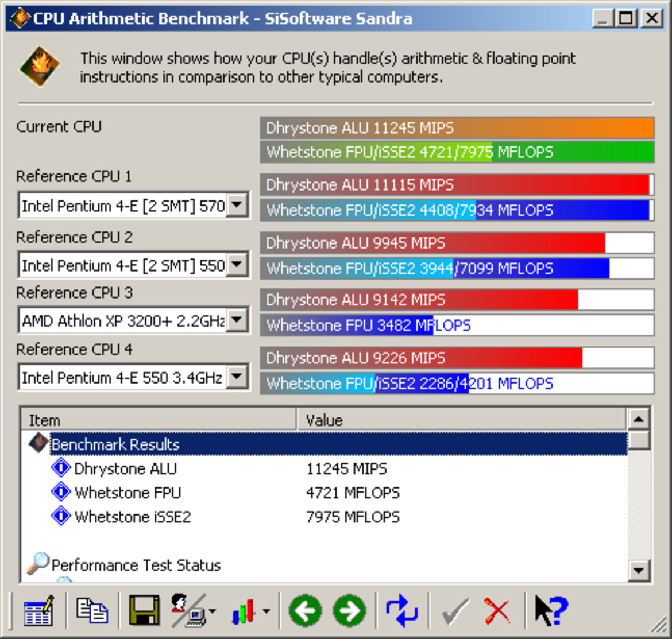Open Reference CPU 2 dropdown arrow

click(x=237, y=264)
